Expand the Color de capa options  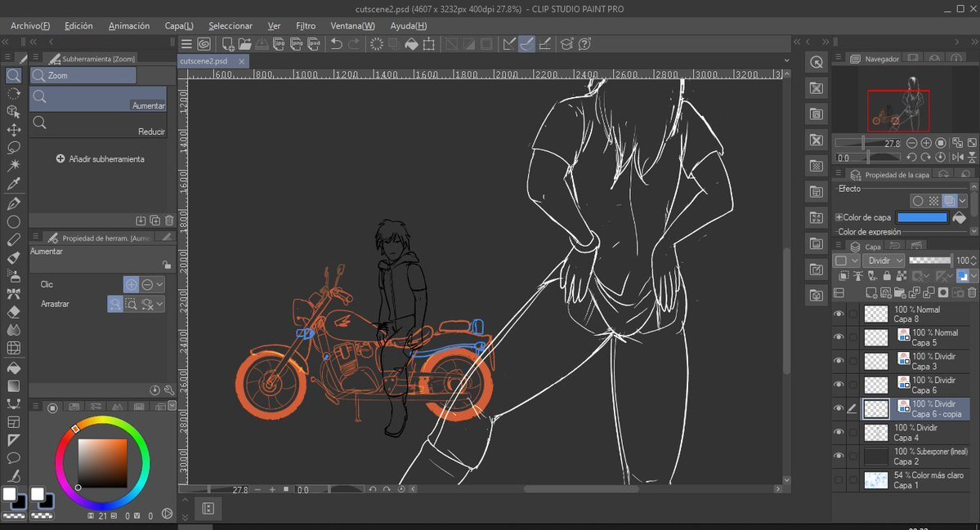click(x=839, y=218)
